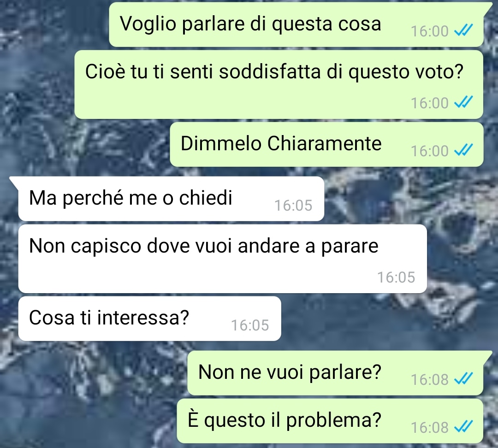
Task: Tap 16:08 timestamp on 'È questo il problema?'
Action: pos(429,428)
